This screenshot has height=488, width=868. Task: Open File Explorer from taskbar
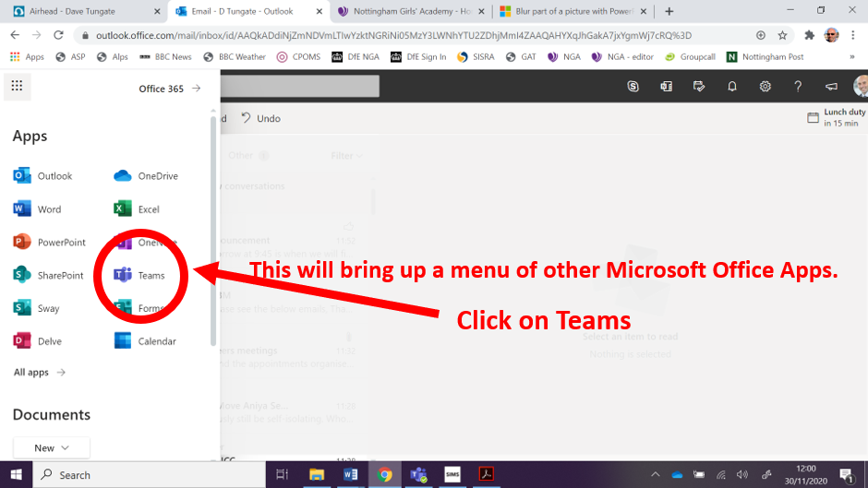click(x=317, y=475)
